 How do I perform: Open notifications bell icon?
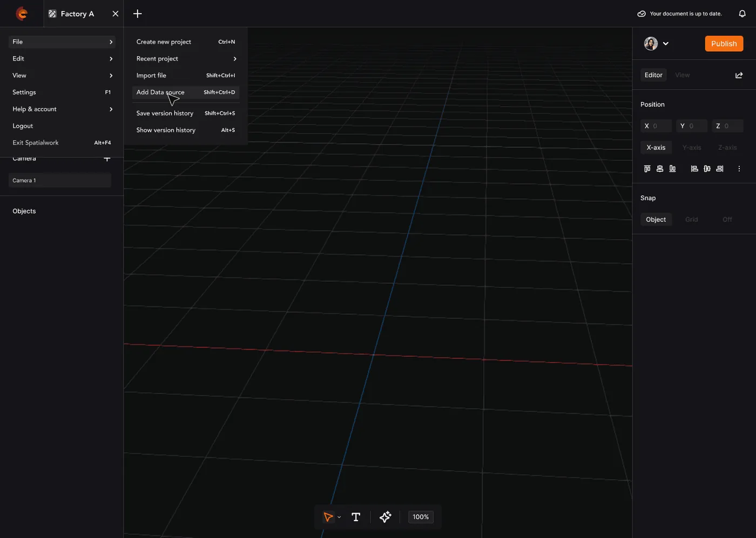(x=742, y=14)
